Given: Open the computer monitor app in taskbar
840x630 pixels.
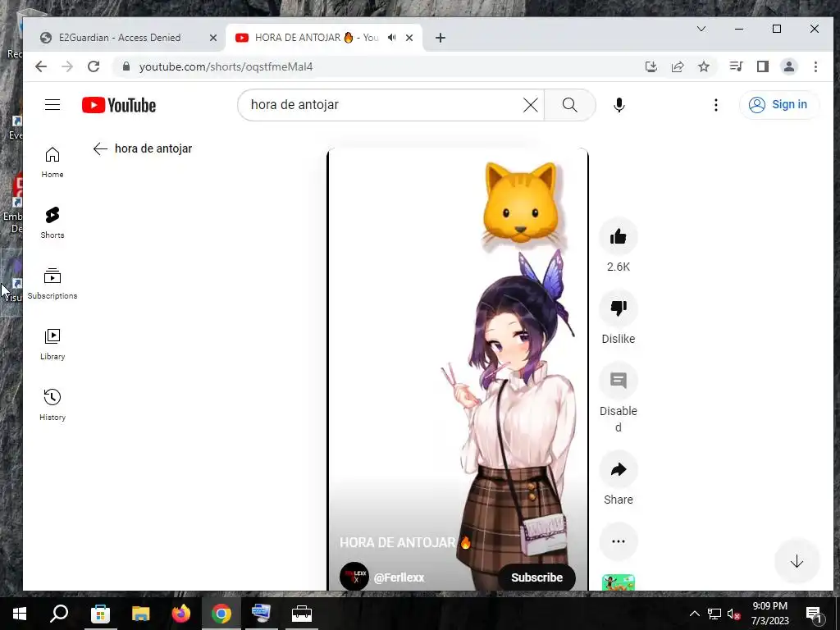Looking at the screenshot, I should [x=262, y=614].
